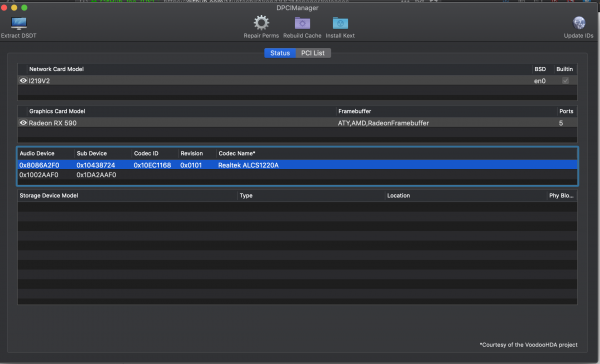Sort by Audio Device column header

pyautogui.click(x=37, y=153)
